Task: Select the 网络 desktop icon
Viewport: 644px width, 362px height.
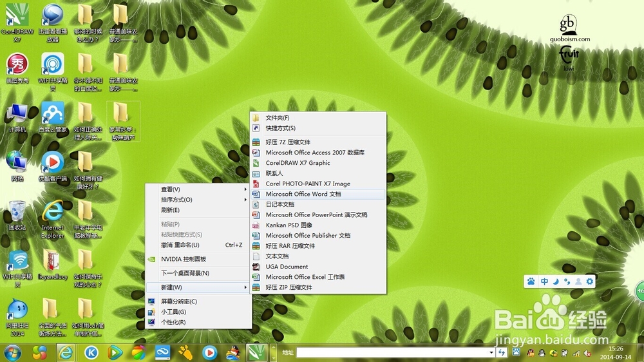Action: [17, 166]
